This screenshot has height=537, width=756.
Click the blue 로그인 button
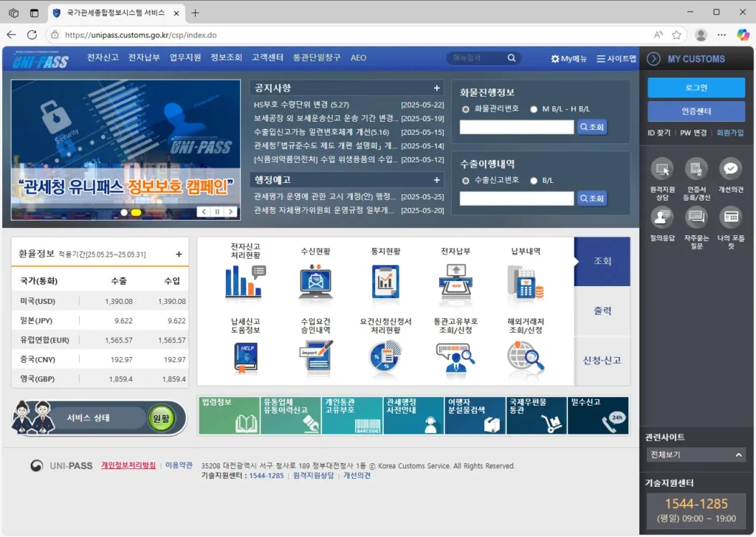click(x=696, y=88)
